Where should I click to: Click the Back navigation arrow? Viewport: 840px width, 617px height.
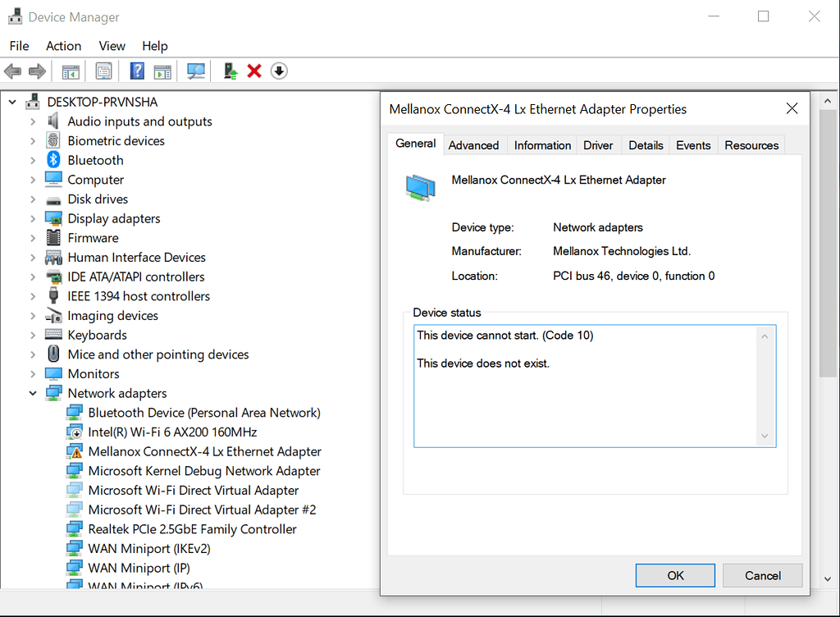tap(12, 71)
